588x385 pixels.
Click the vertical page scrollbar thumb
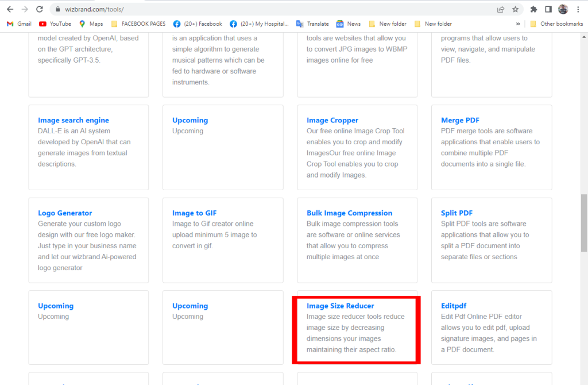click(x=584, y=222)
